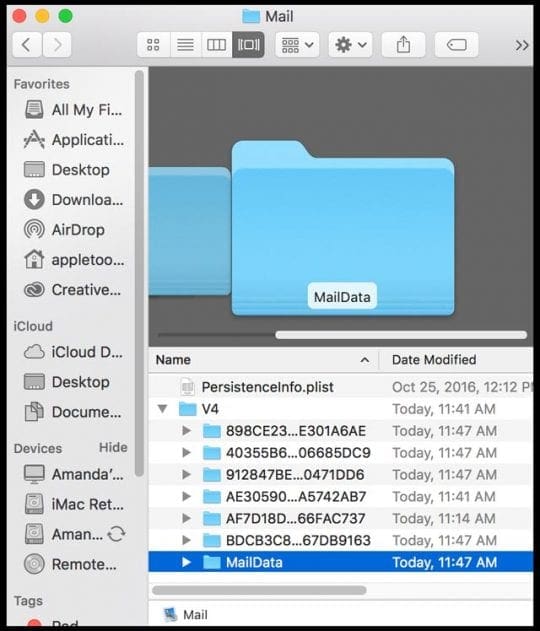Click the partially visible previous folder cover
Image resolution: width=540 pixels, height=631 pixels.
[190, 231]
